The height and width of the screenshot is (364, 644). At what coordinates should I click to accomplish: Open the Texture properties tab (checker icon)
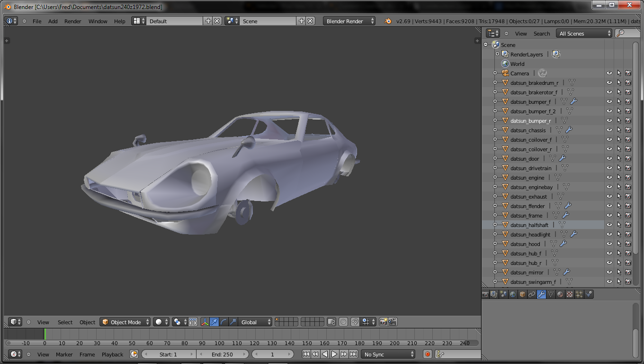570,294
